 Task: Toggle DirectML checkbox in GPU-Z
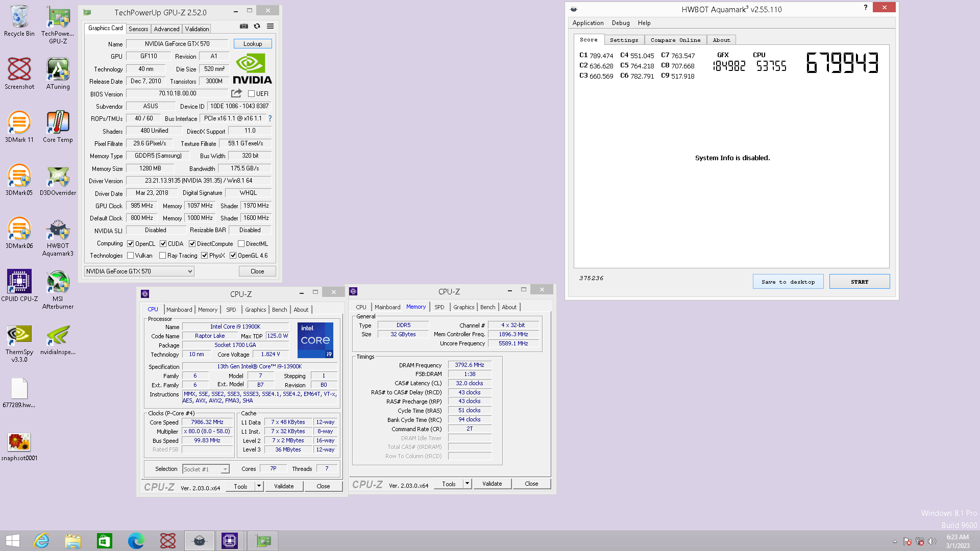(241, 244)
